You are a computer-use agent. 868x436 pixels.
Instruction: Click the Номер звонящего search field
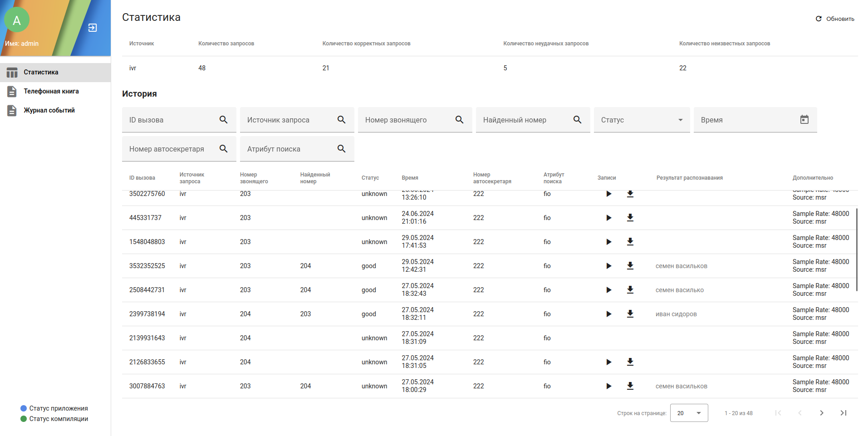click(406, 120)
